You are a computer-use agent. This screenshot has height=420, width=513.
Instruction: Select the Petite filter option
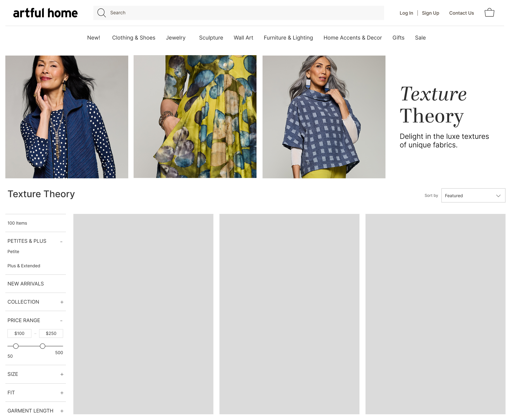point(13,252)
